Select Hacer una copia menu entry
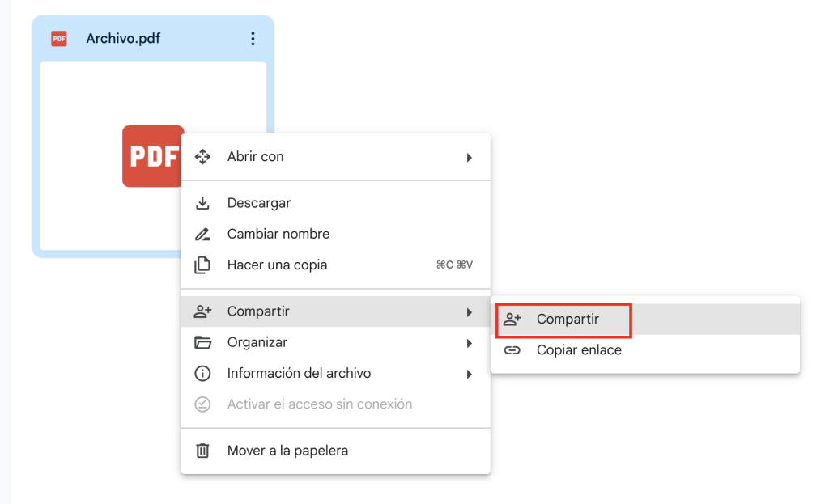 [x=277, y=265]
